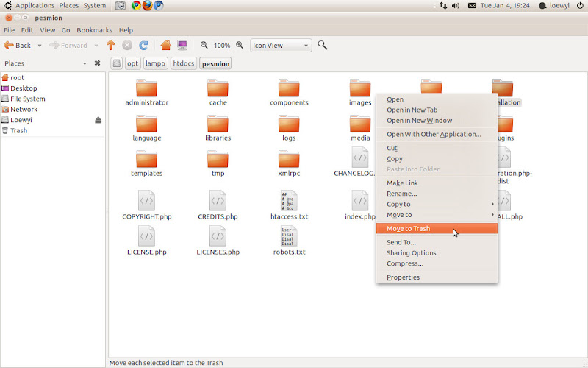Screen dimensions: 588x368
Task: Click the greyed-out Stop icon
Action: tap(127, 46)
